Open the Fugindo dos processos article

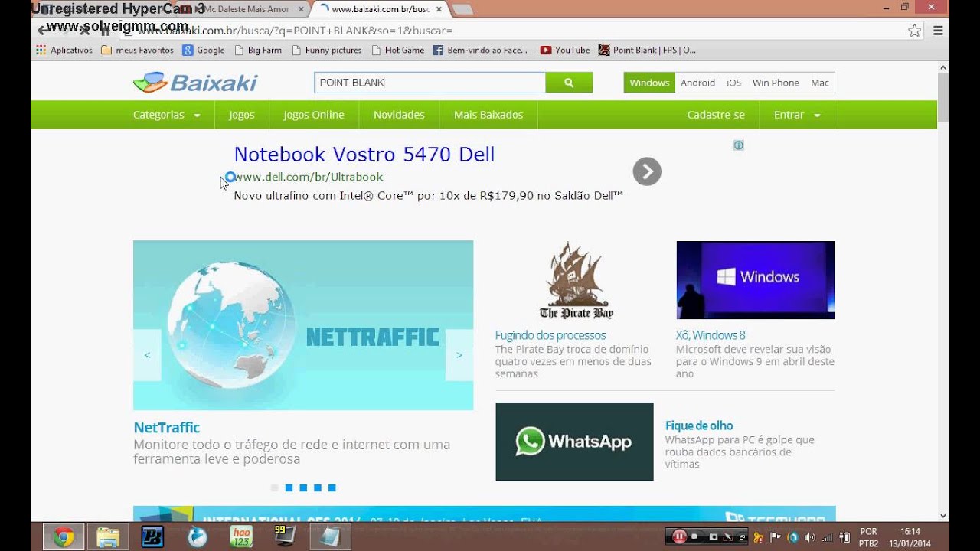click(x=550, y=335)
